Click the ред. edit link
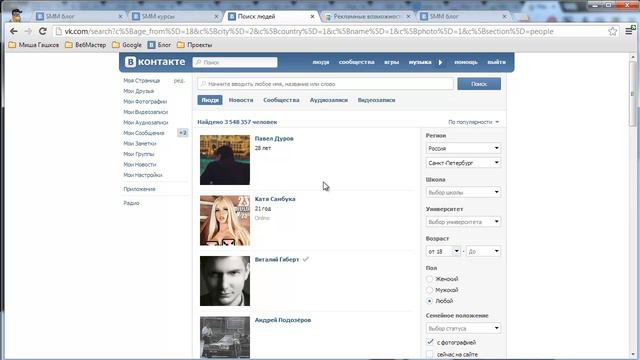This screenshot has height=360, width=640. click(179, 81)
